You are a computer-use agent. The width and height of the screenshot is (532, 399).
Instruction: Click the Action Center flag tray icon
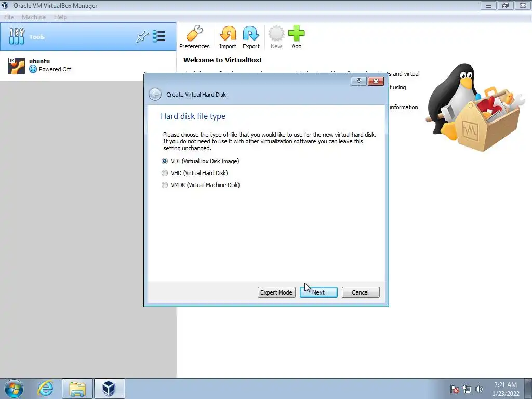tap(454, 389)
